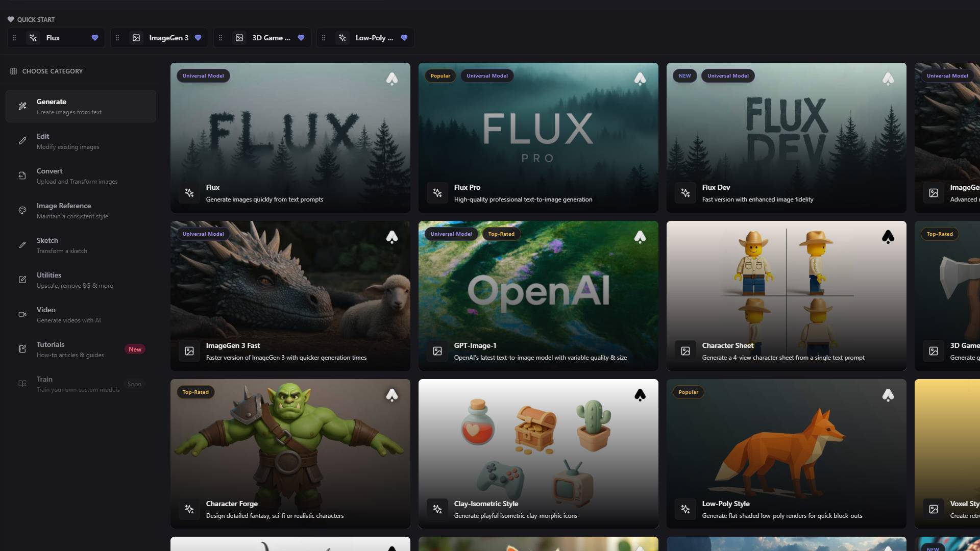Click the NEW badge on Flux Dev card
This screenshot has width=980, height=551.
click(684, 76)
